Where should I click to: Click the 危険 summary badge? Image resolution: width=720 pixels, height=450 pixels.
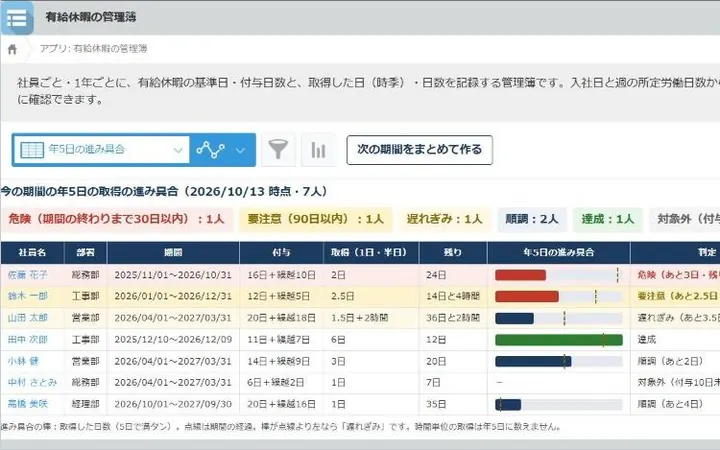click(117, 219)
